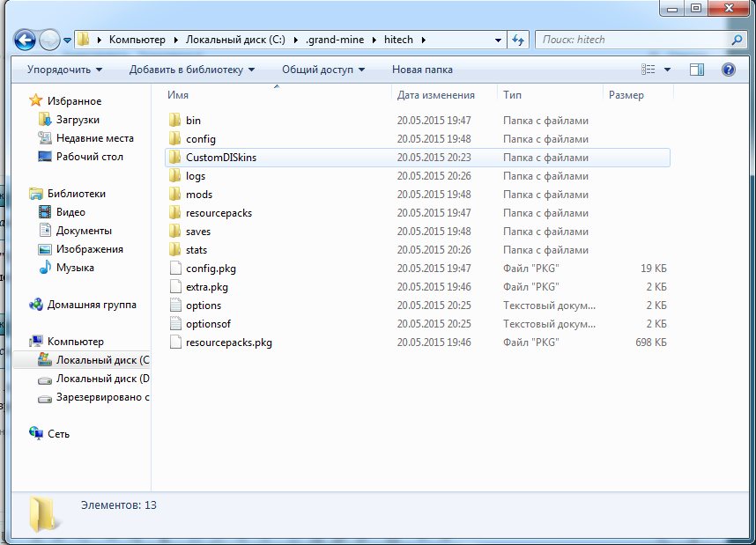This screenshot has width=756, height=545.
Task: Expand the previous locations dropdown in address bar
Action: point(498,41)
